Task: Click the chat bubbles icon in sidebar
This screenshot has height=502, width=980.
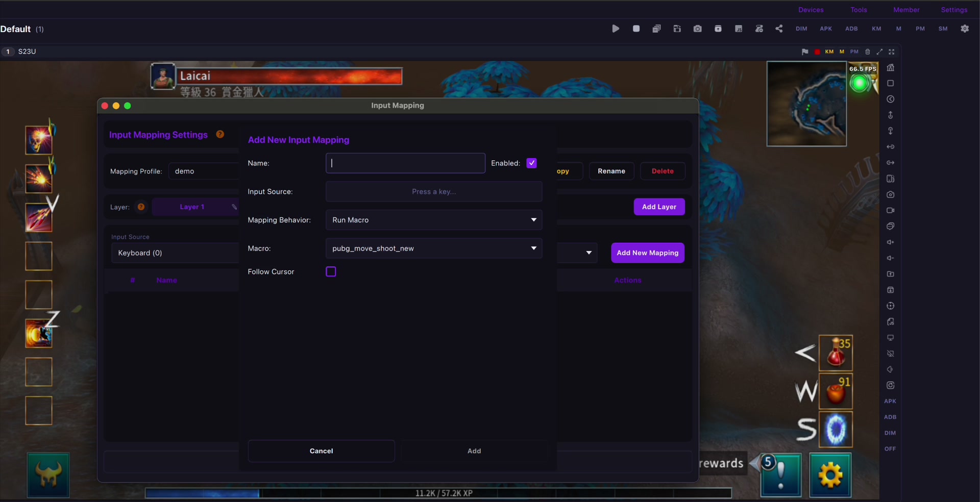Action: tap(891, 226)
